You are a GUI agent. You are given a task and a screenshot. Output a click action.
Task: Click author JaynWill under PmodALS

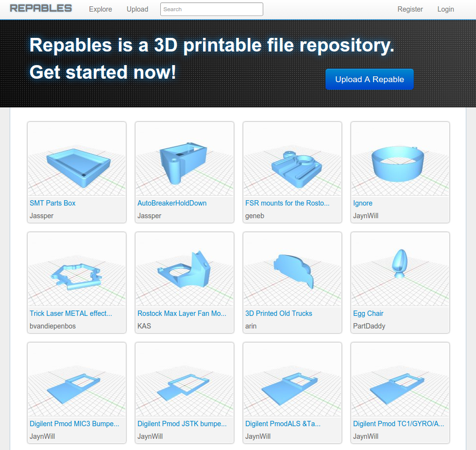pos(258,436)
